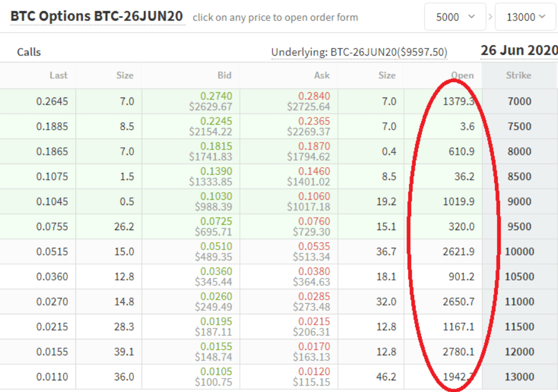Click ask price 0.2840 for strike 7000
The image size is (558, 392).
(x=314, y=96)
